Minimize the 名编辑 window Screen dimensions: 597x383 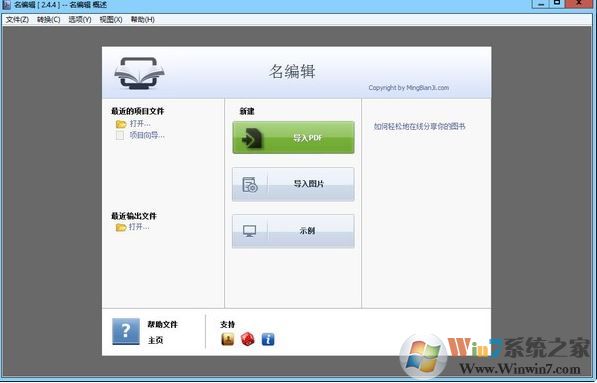coord(541,3)
